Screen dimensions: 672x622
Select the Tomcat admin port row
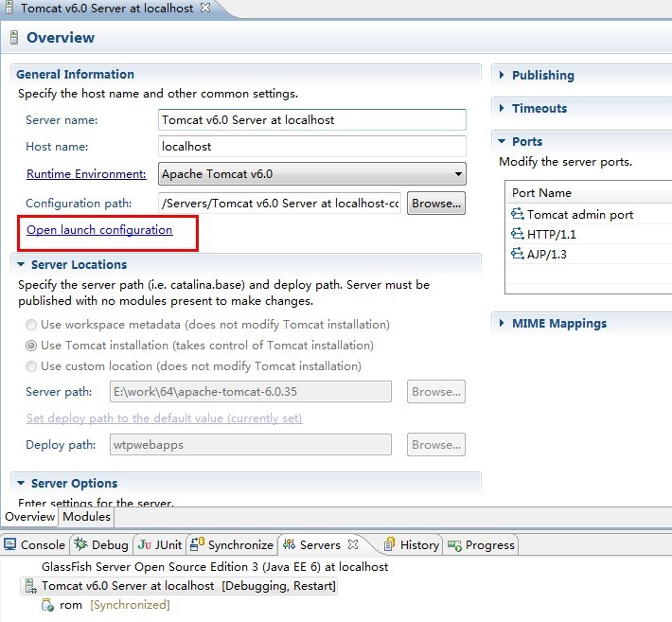pyautogui.click(x=588, y=214)
